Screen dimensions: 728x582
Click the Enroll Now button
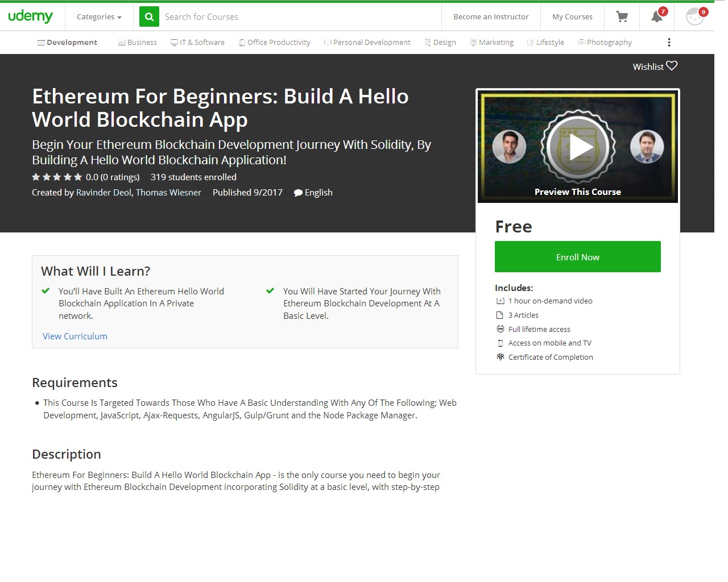[578, 257]
